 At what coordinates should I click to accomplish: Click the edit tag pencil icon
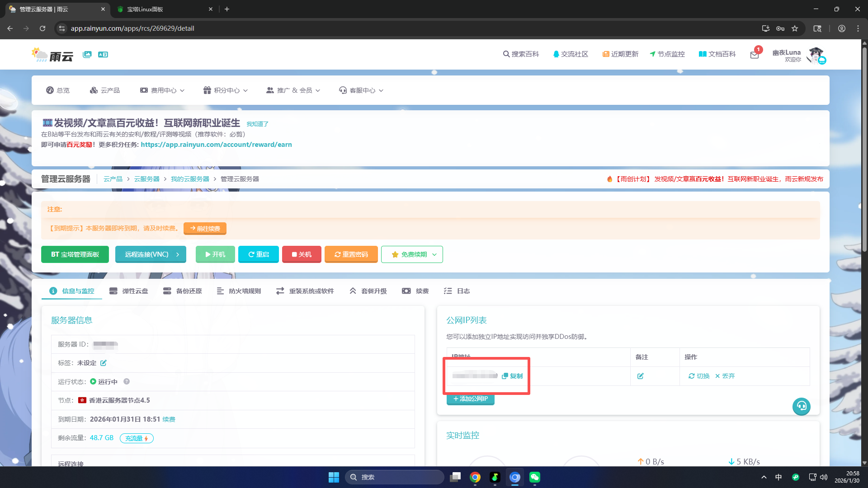pos(104,363)
